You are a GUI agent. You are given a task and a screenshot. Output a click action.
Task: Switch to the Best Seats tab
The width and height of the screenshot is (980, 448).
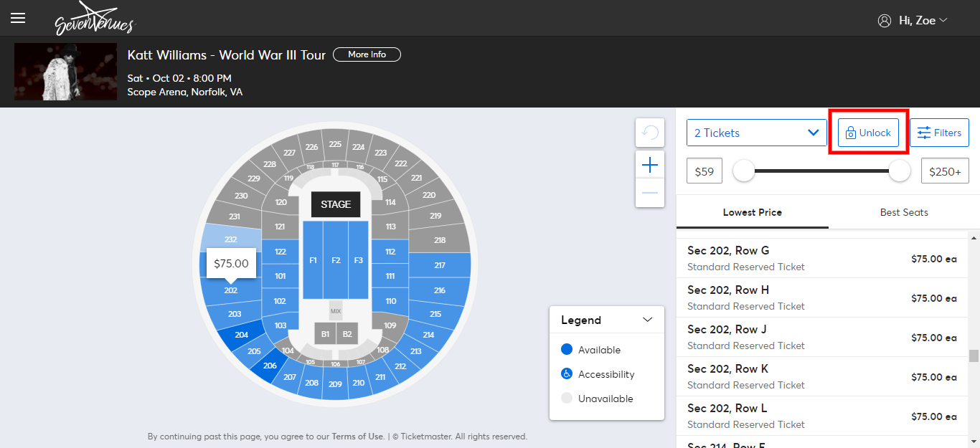[x=904, y=212]
